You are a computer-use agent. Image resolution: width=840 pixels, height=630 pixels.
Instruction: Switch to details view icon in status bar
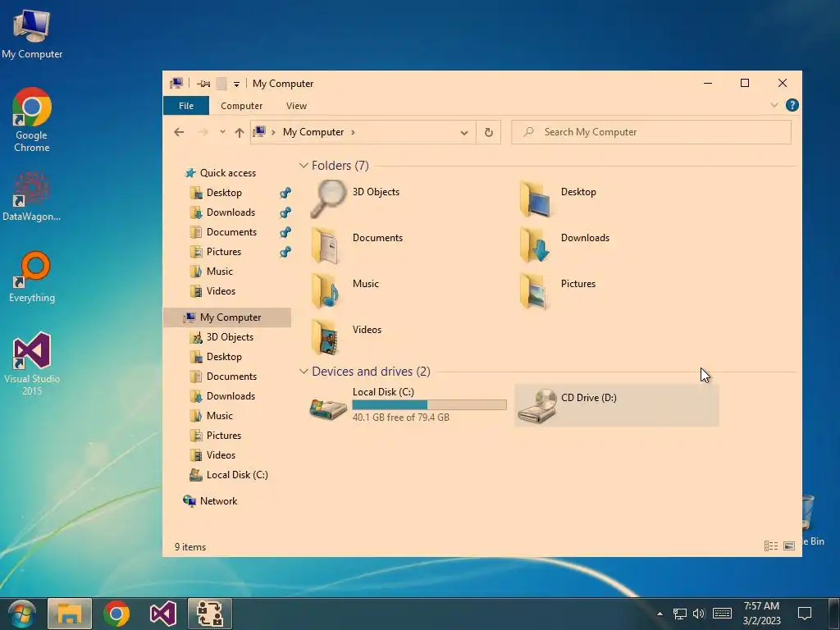coord(771,546)
